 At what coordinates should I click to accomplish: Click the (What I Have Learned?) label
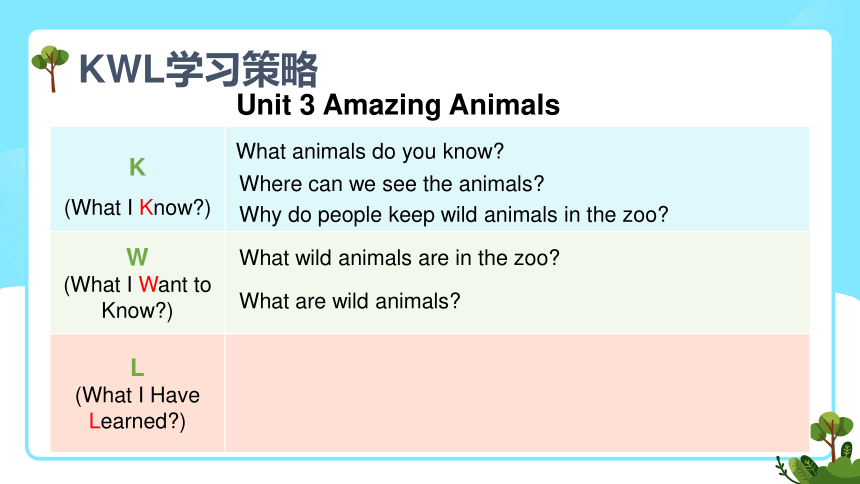pyautogui.click(x=137, y=408)
